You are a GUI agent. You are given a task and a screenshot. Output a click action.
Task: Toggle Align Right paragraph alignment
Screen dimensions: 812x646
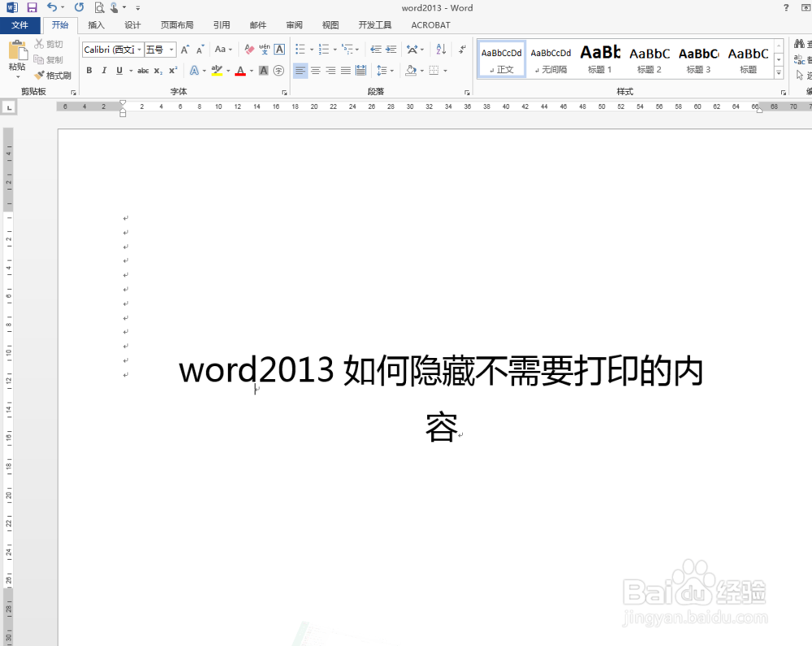(330, 71)
